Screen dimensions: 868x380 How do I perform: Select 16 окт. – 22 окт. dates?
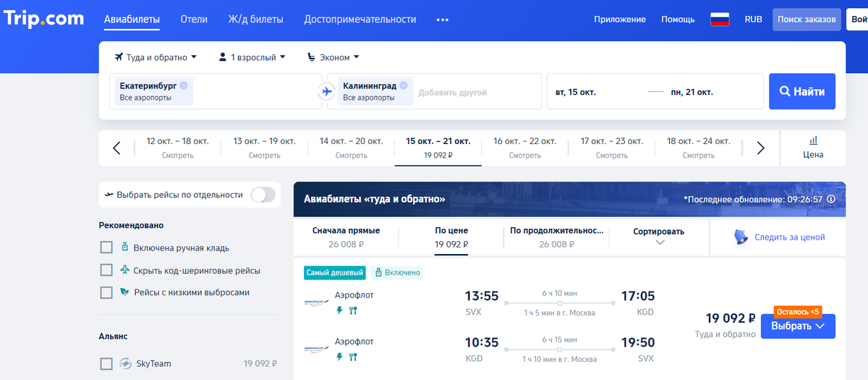(x=524, y=148)
